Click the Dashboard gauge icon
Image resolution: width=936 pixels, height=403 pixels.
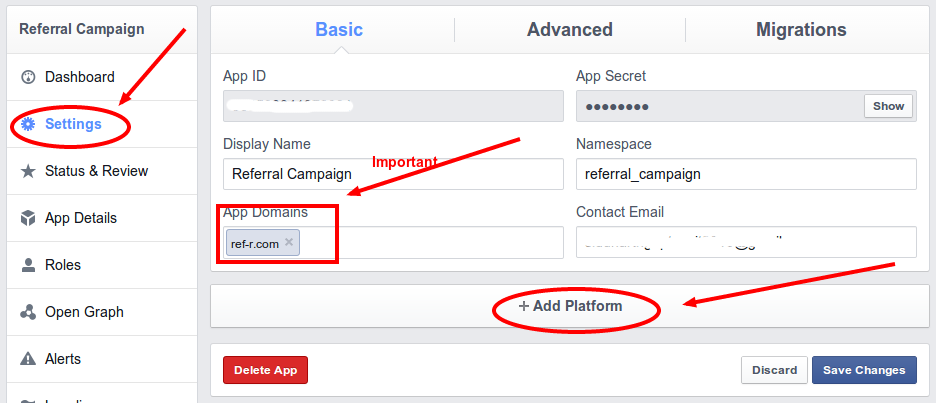[28, 77]
